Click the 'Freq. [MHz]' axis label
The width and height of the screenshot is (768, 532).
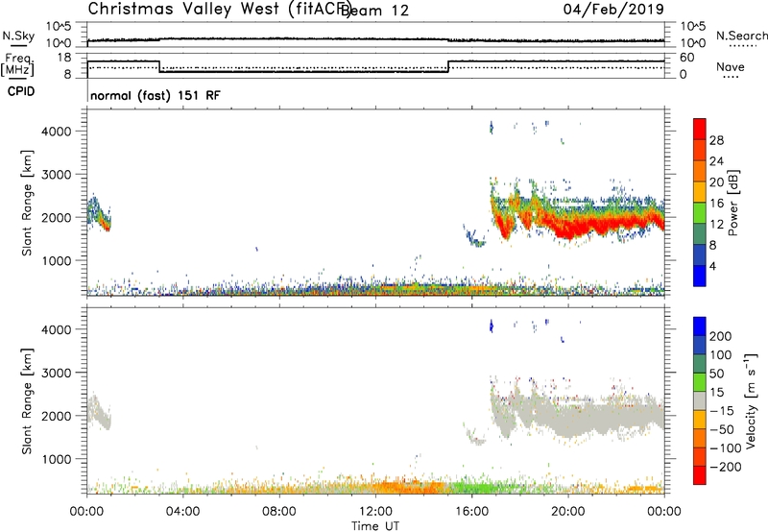tap(18, 64)
